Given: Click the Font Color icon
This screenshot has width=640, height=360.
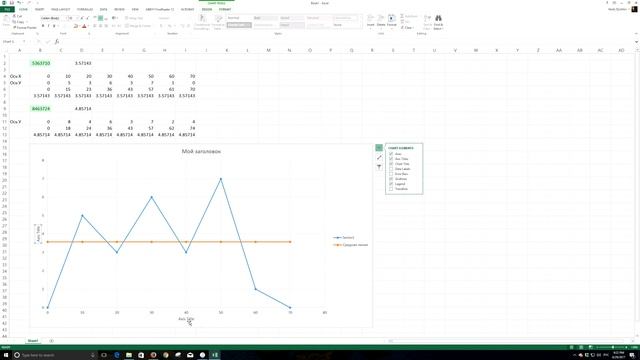Looking at the screenshot, I should click(x=84, y=26).
